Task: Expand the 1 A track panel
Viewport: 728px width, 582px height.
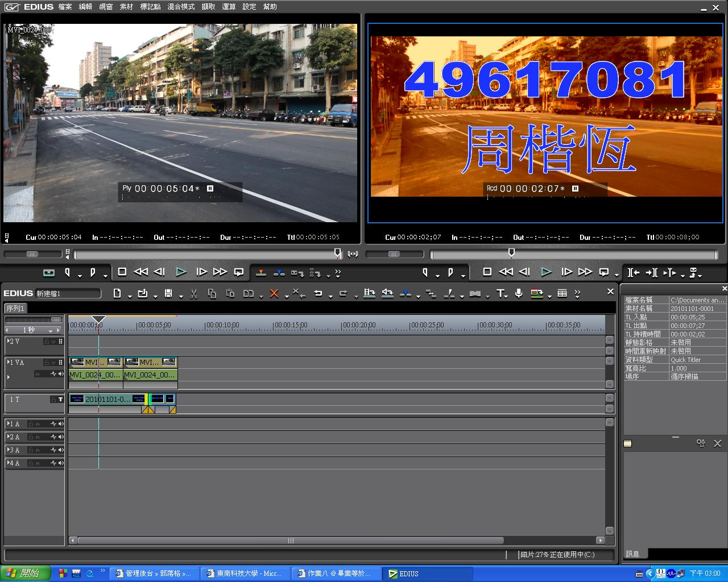Action: pyautogui.click(x=8, y=423)
